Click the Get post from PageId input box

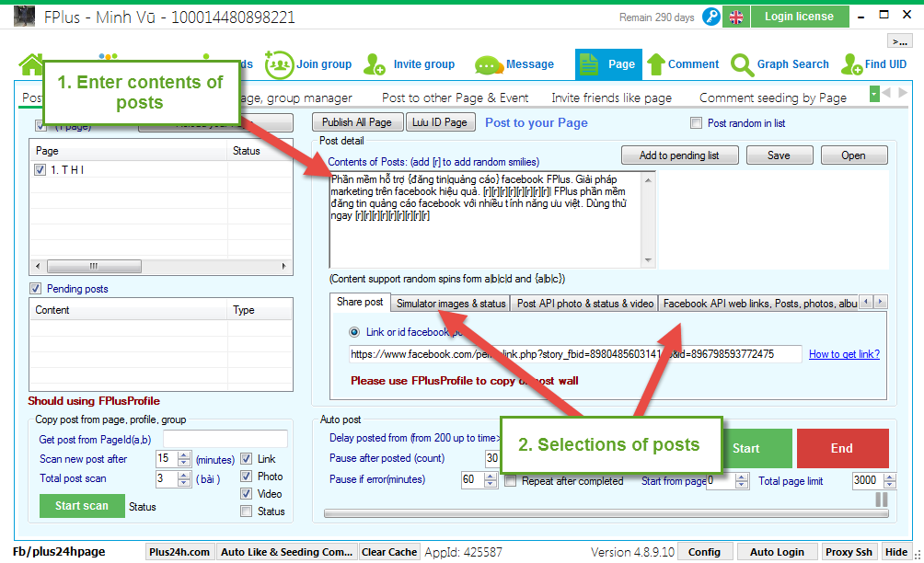tap(225, 439)
